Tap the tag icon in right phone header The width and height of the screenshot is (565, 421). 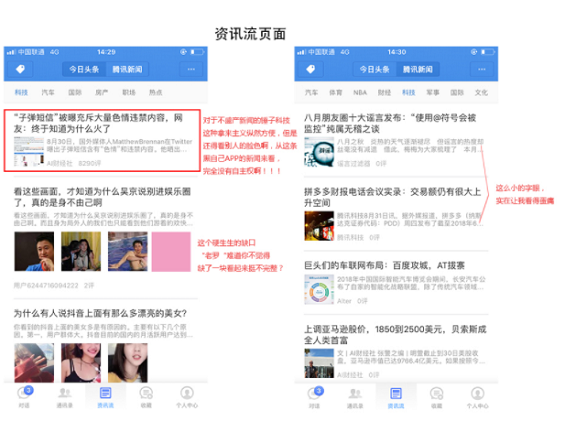311,69
